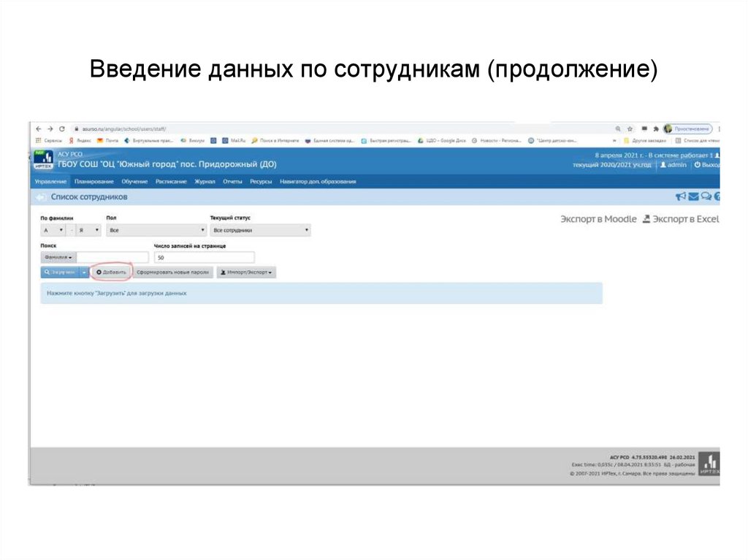Open the starting letter dropdown under По фамилии
The width and height of the screenshot is (748, 560).
tap(52, 229)
